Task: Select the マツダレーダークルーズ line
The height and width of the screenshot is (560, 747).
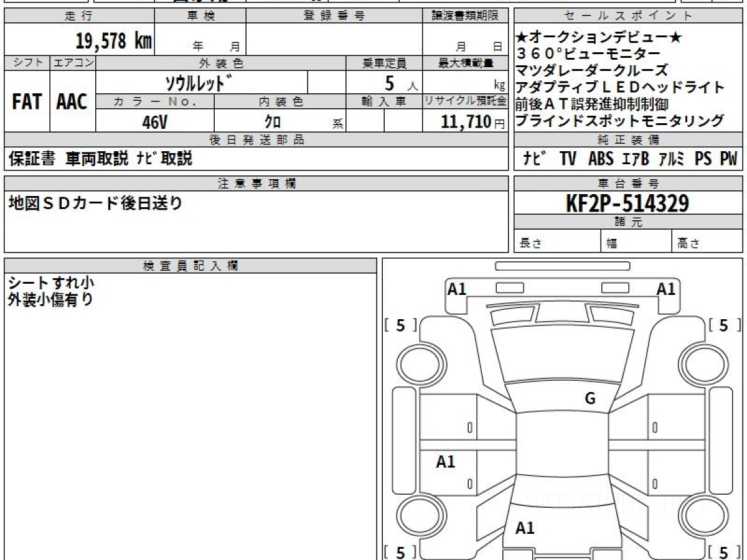Action: (x=592, y=70)
